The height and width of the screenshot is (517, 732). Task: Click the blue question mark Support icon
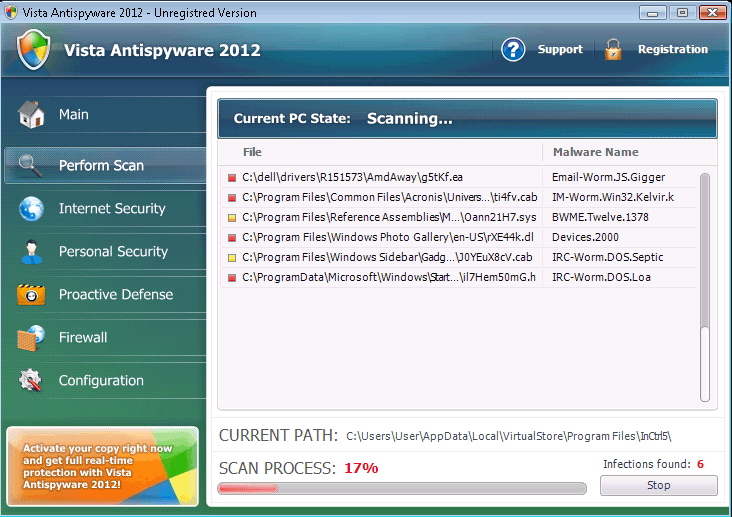pos(513,50)
